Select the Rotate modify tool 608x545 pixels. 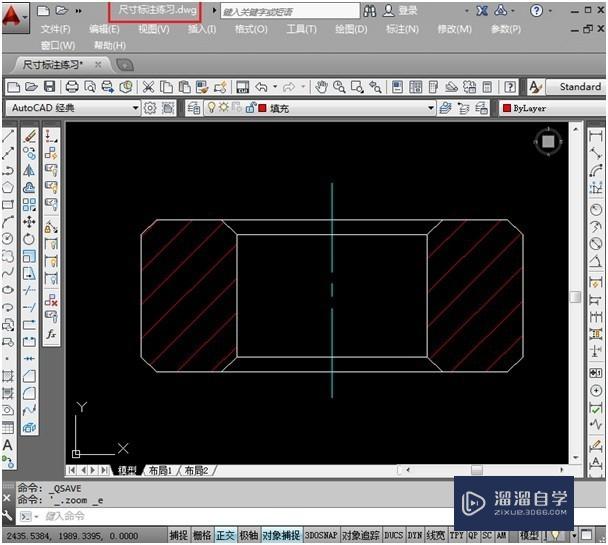click(29, 239)
